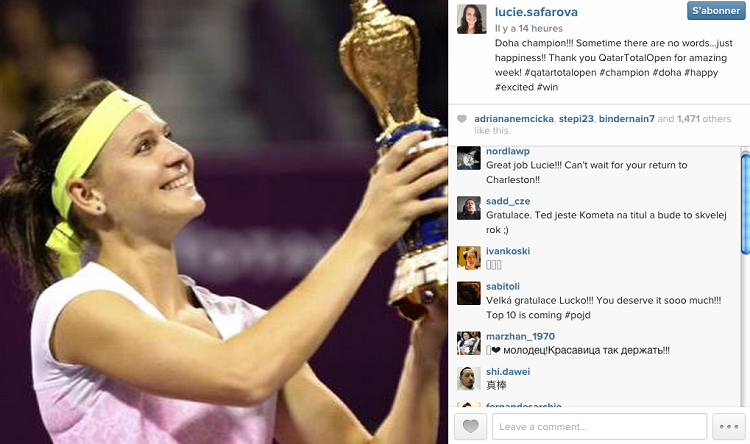Click the photo of the trophy celebration
Viewport: 750px width, 444px height.
pos(224,222)
